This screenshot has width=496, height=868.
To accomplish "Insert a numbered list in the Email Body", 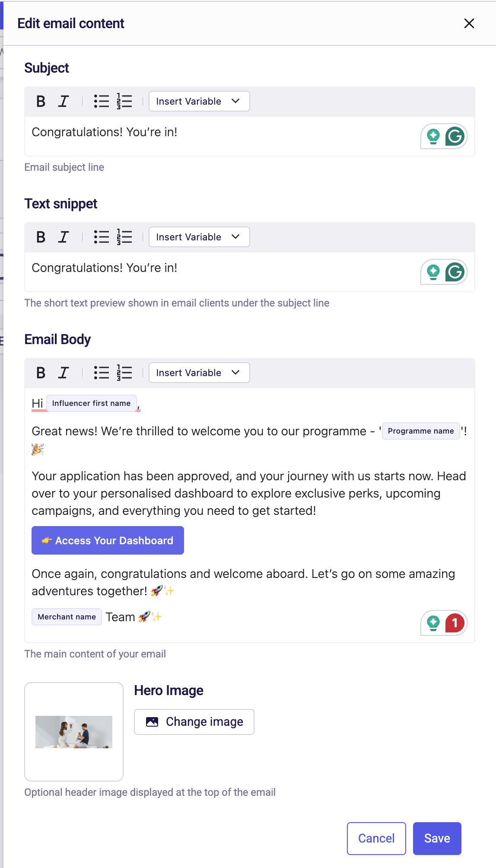I will [x=123, y=372].
